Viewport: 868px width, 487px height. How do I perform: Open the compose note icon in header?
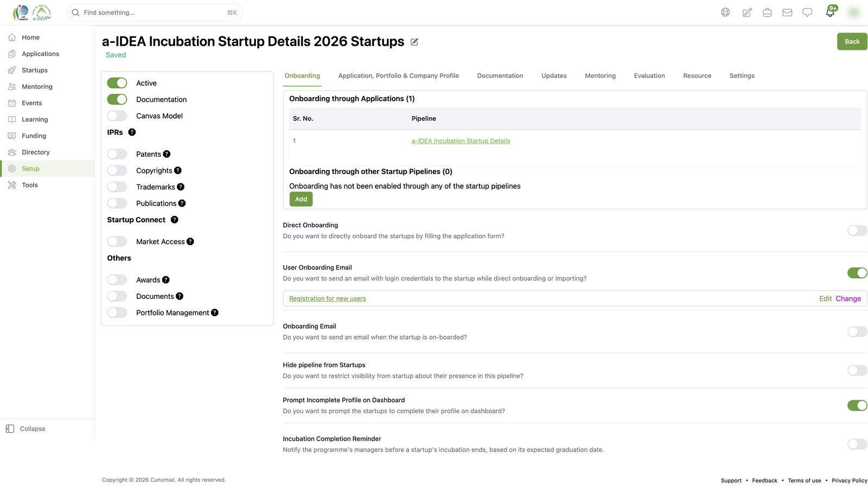(747, 12)
